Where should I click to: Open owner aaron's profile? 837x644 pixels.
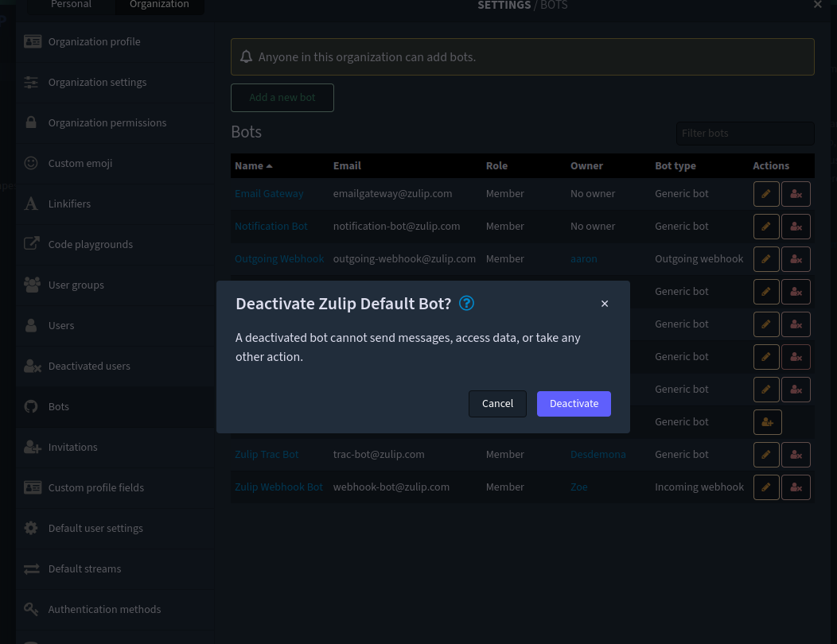[583, 258]
